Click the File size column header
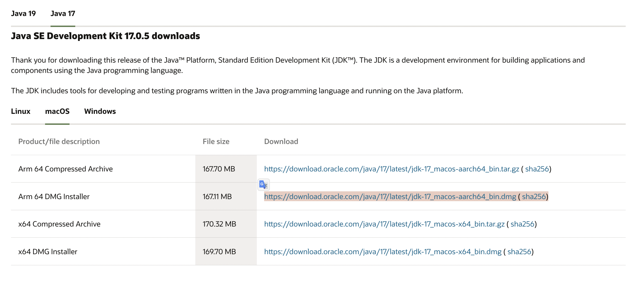644x283 pixels. (216, 141)
